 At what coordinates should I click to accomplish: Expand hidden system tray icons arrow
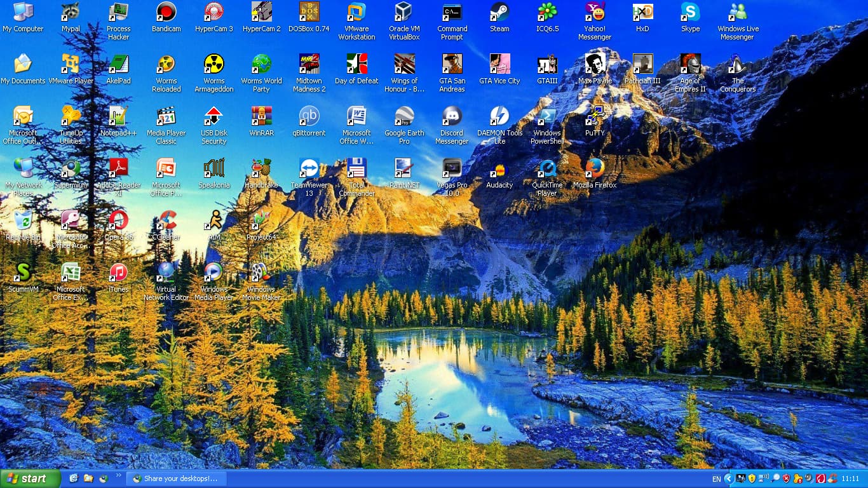pos(728,478)
